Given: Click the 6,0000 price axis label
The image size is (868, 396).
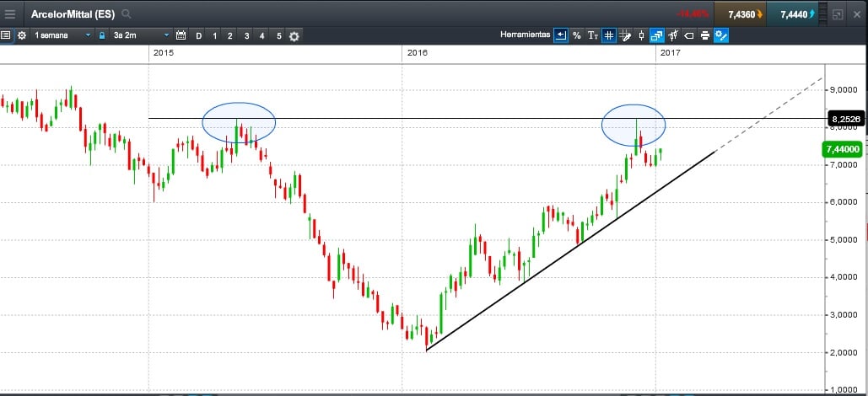Looking at the screenshot, I should pos(844,202).
